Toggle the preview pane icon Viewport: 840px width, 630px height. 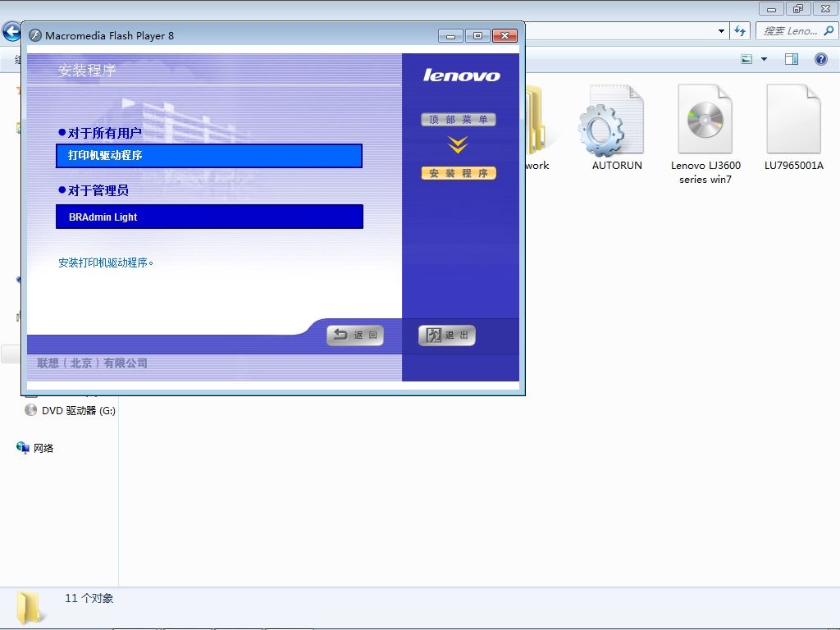[792, 59]
